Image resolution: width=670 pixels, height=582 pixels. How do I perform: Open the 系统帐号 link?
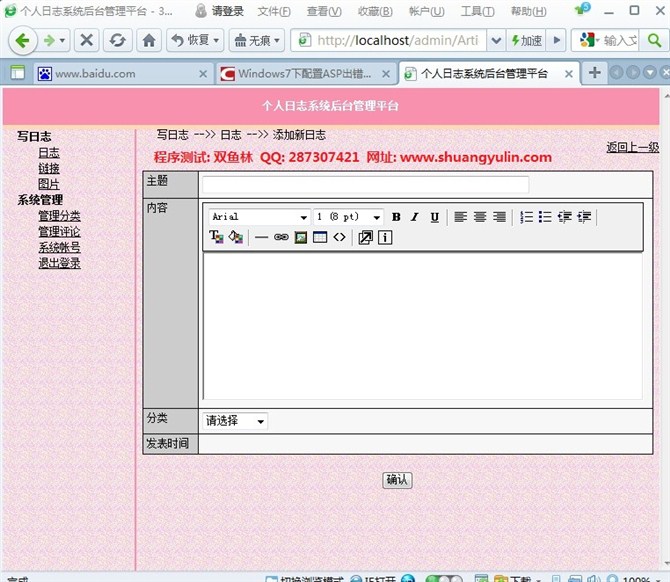tap(59, 247)
